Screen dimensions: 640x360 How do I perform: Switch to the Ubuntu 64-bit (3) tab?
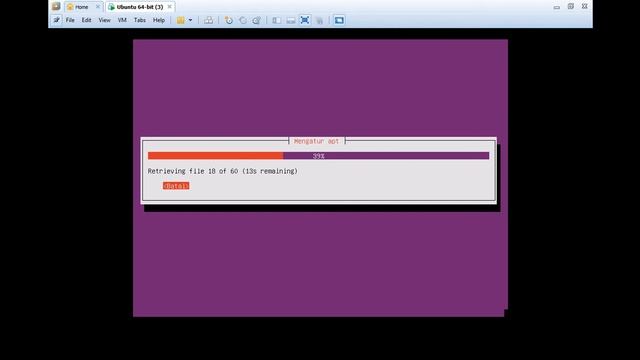pos(140,7)
